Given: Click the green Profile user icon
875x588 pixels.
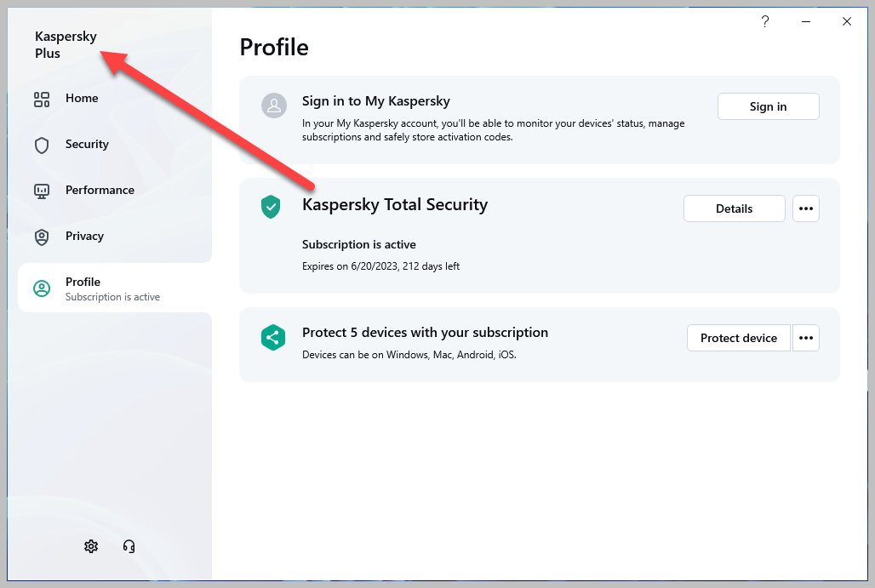Looking at the screenshot, I should (x=42, y=288).
